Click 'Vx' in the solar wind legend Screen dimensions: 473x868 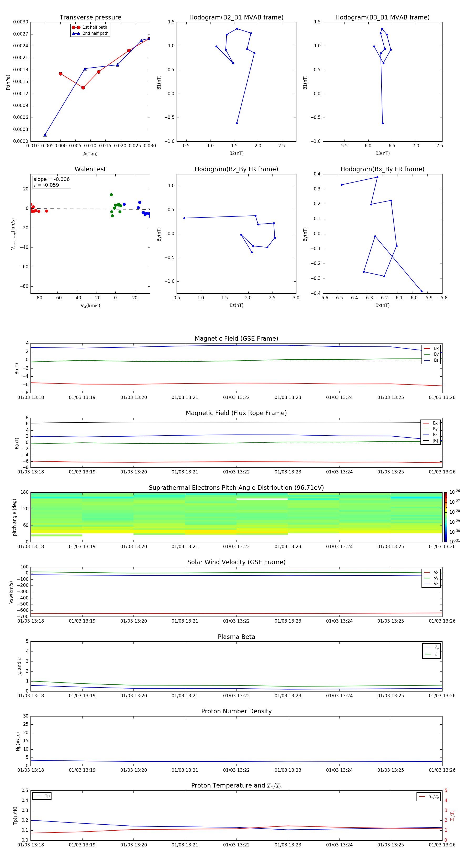pos(431,572)
